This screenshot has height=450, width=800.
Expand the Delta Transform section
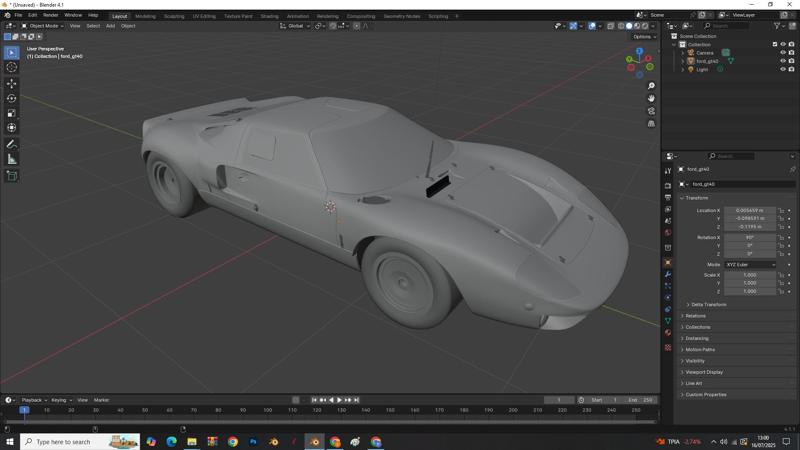(708, 304)
